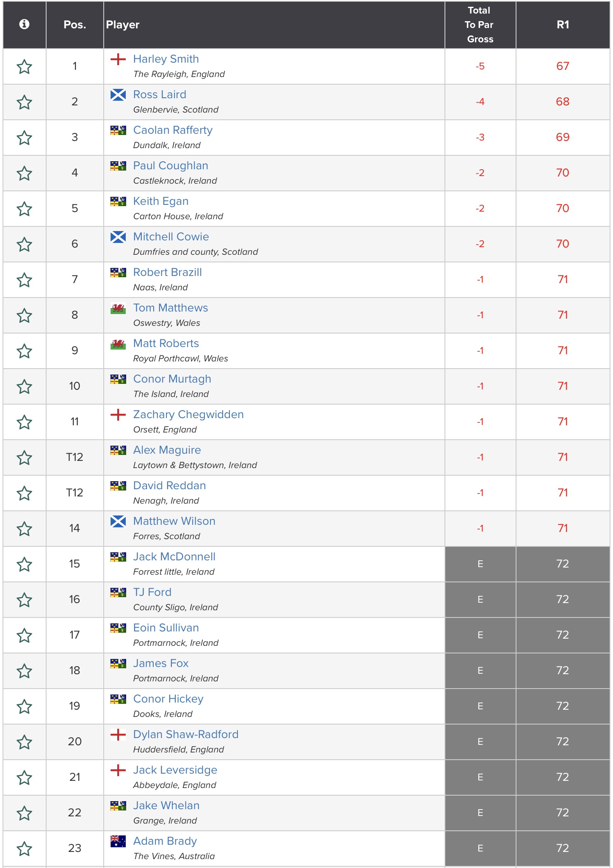The width and height of the screenshot is (613, 868).
Task: Open Paul Coughlan's player profile
Action: point(171,165)
